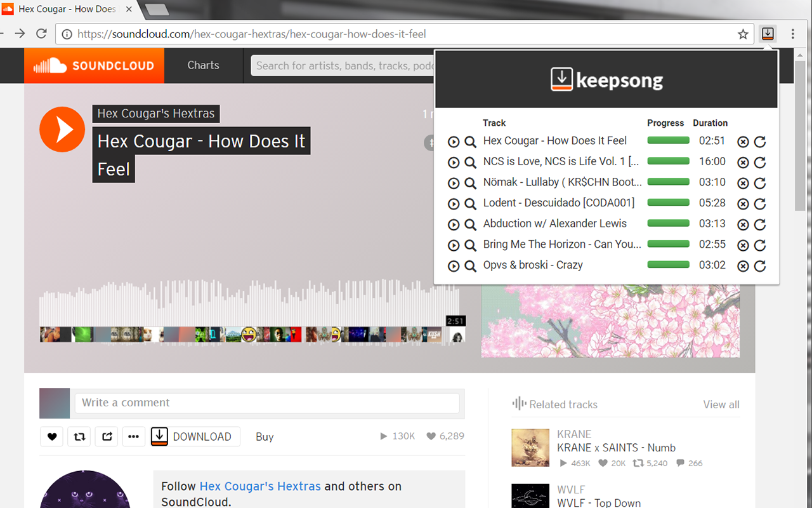The image size is (812, 508).
Task: Click the SoundCloud logo
Action: (x=94, y=65)
